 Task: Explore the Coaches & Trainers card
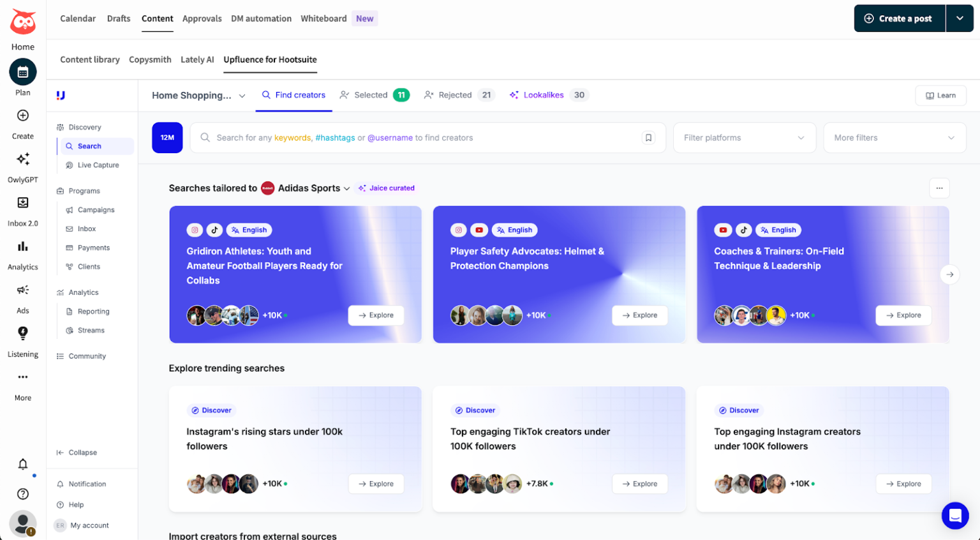[903, 315]
